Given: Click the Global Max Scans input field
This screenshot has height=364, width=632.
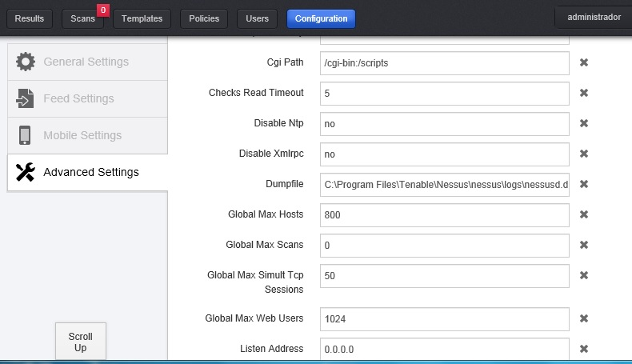Looking at the screenshot, I should pyautogui.click(x=444, y=246).
